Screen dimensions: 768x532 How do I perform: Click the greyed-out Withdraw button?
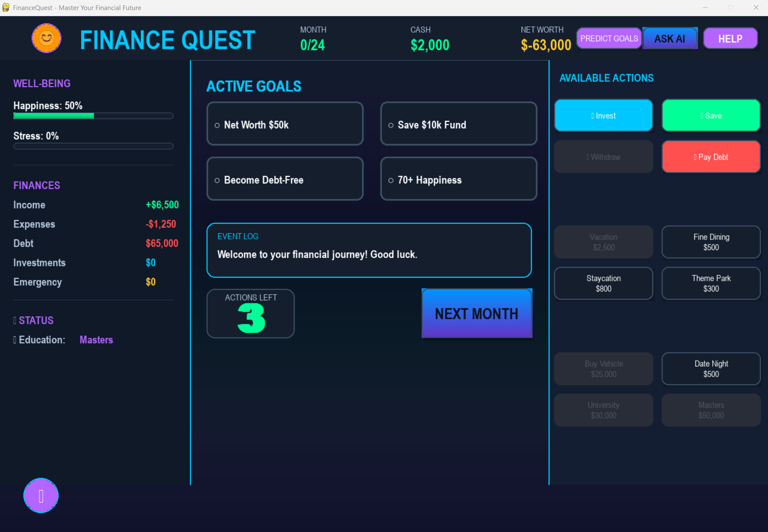tap(603, 157)
